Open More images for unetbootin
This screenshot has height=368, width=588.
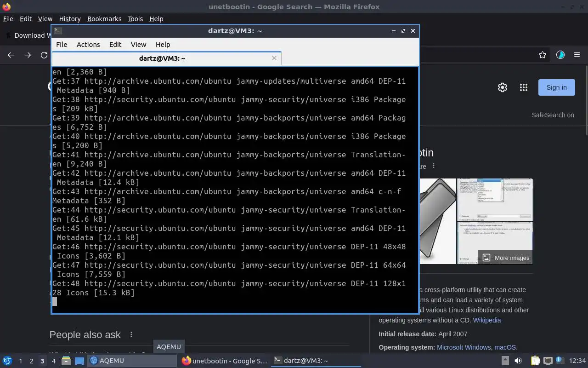coord(506,258)
